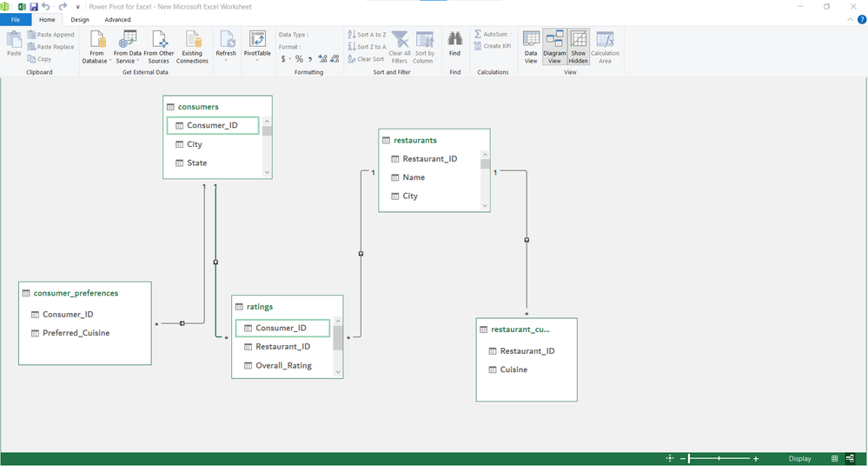The width and height of the screenshot is (868, 466).
Task: Select Paste Replace option
Action: tap(50, 47)
